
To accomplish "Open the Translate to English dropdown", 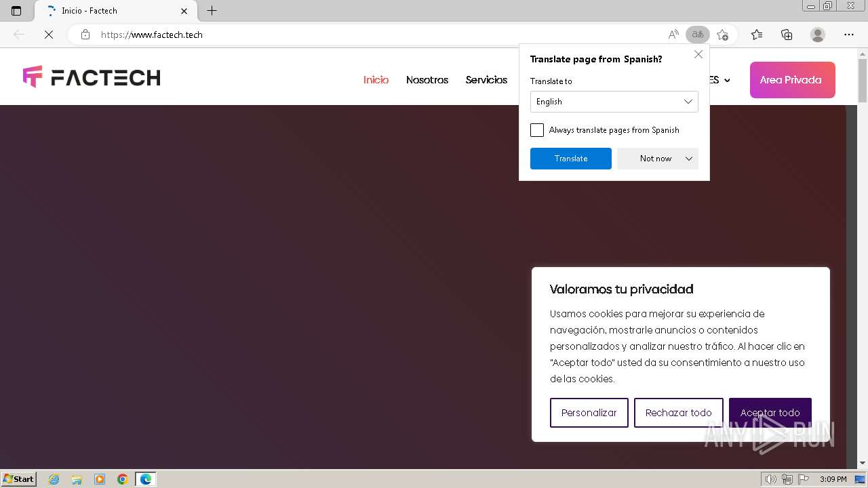I will 614,102.
